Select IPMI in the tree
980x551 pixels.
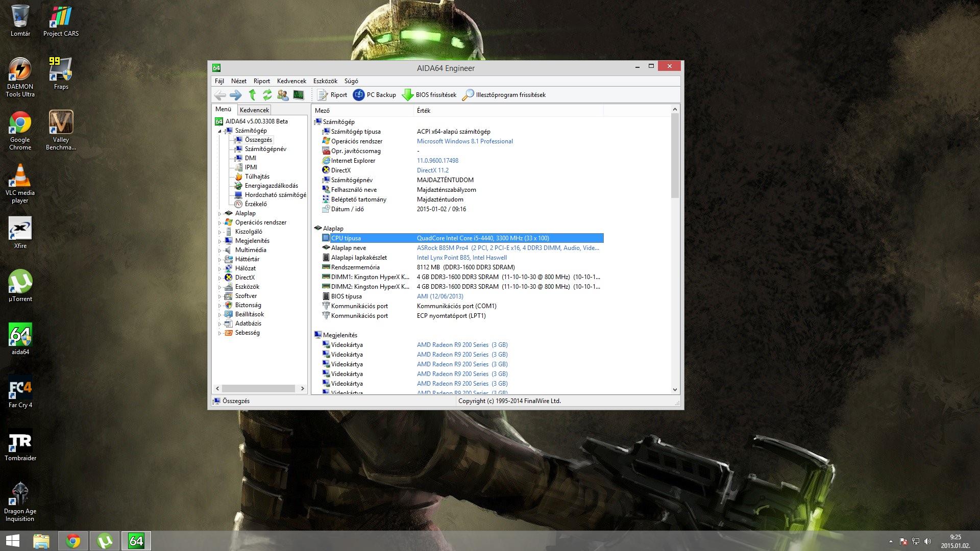tap(251, 167)
